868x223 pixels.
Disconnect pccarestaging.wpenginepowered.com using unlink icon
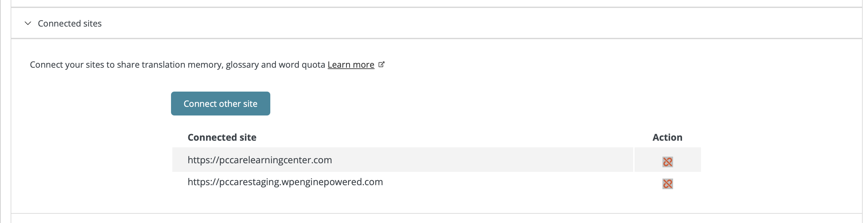tap(667, 184)
